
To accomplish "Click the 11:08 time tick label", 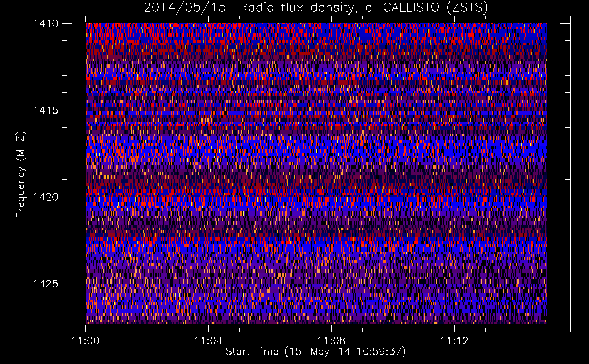I will tap(331, 341).
